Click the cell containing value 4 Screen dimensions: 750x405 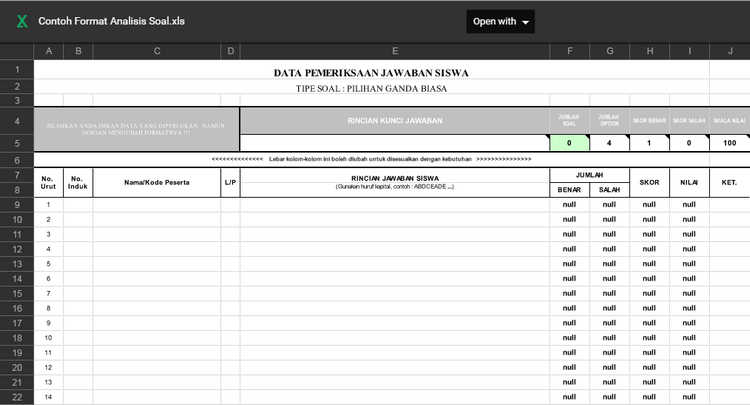609,143
